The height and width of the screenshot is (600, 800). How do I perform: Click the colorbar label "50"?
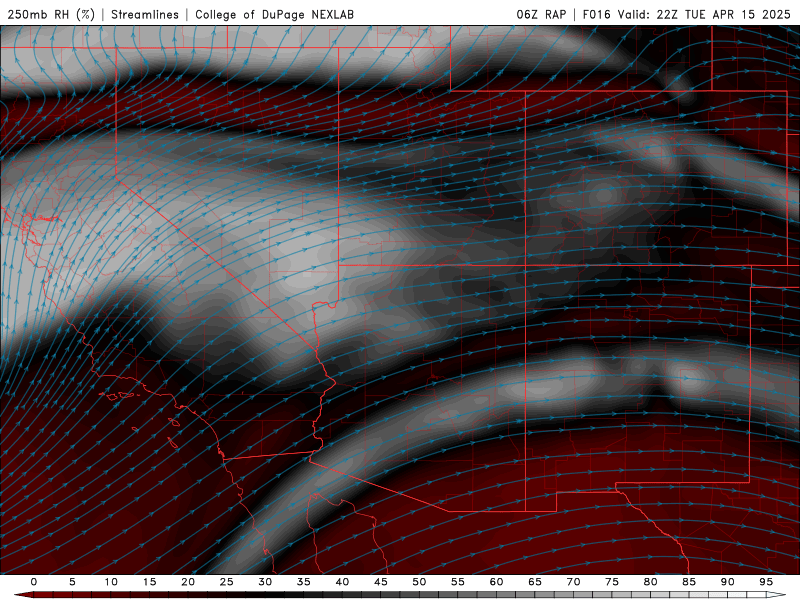(x=419, y=582)
